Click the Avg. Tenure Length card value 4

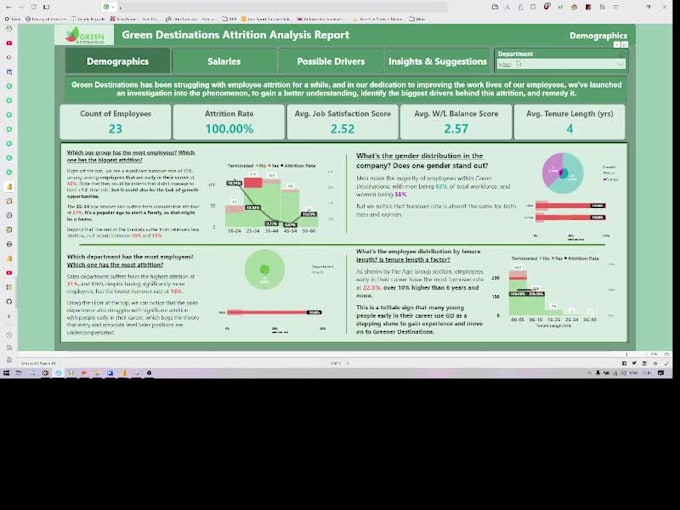[x=569, y=129]
